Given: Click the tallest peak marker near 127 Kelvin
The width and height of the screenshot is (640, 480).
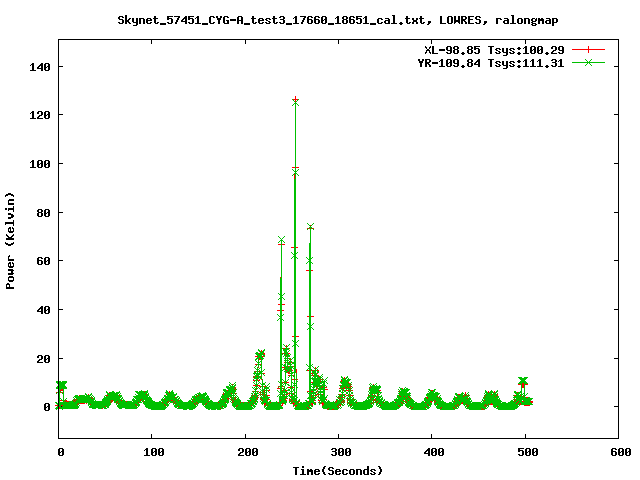Looking at the screenshot, I should [x=295, y=99].
